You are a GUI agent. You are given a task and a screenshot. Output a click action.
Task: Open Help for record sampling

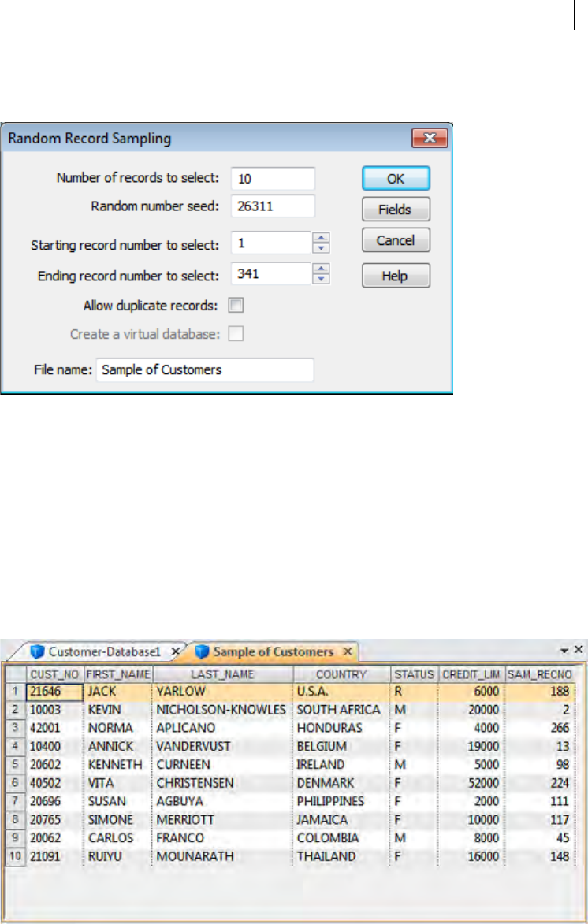(x=396, y=276)
